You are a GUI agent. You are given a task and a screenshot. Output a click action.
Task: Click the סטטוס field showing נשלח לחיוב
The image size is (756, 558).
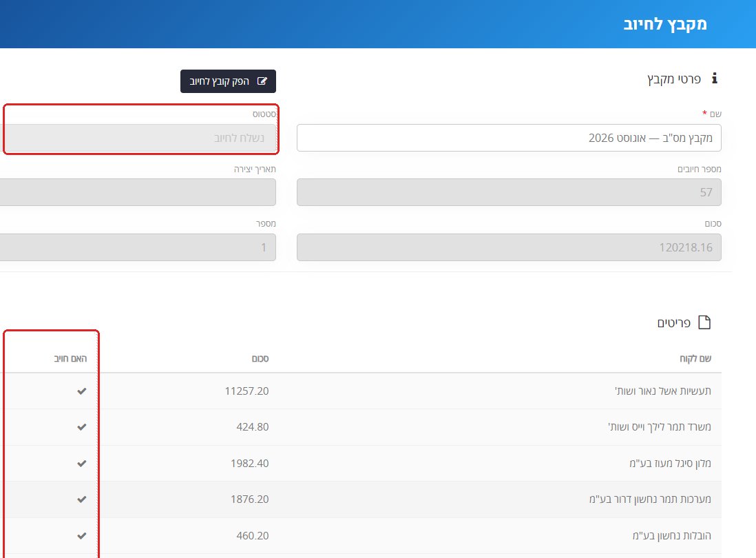(138, 138)
